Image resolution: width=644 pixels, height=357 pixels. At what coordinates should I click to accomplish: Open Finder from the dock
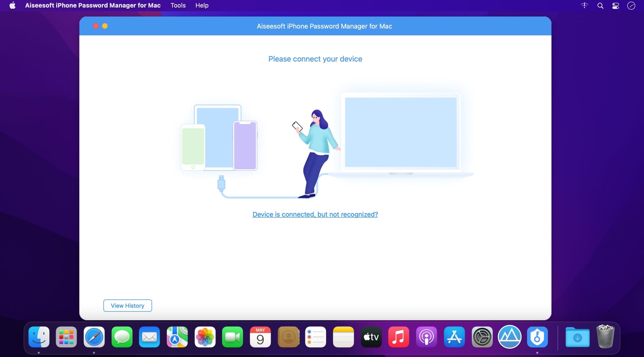(x=39, y=338)
